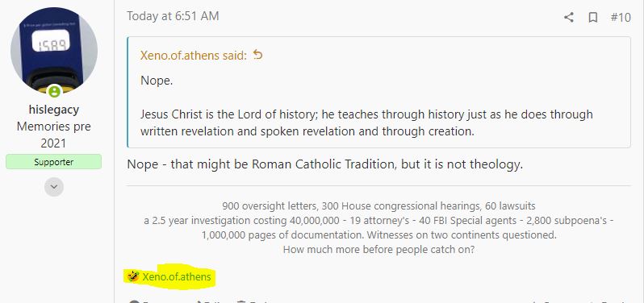Screen dimensions: 644x303
Task: Click the quoted paragraph about Lord of history
Action: tap(366, 122)
